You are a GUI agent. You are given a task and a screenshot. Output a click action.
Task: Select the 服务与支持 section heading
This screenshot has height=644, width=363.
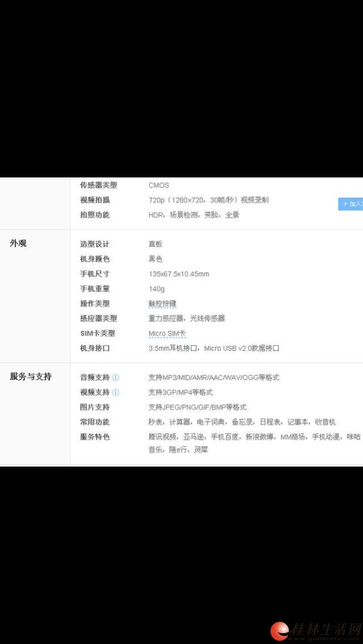31,376
